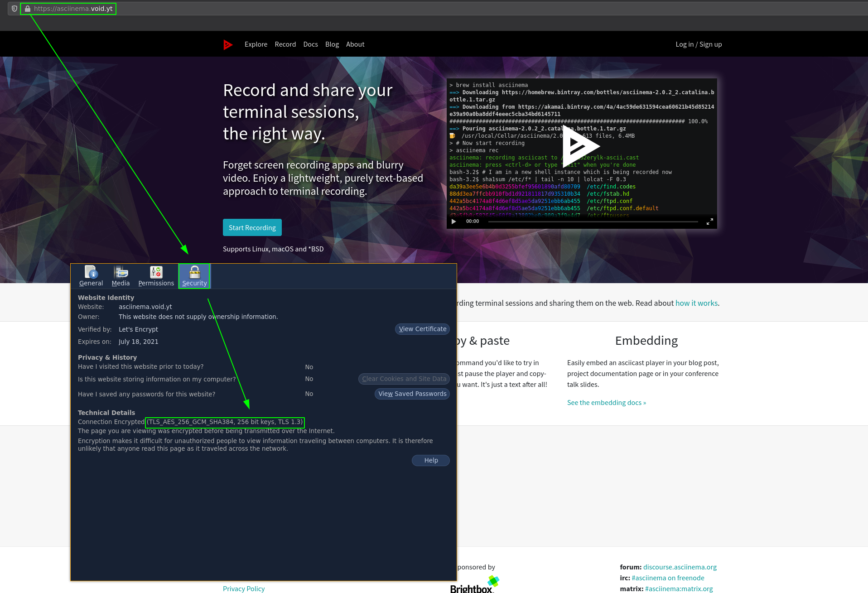868x593 pixels.
Task: Open the General tab in Page Info
Action: point(91,276)
